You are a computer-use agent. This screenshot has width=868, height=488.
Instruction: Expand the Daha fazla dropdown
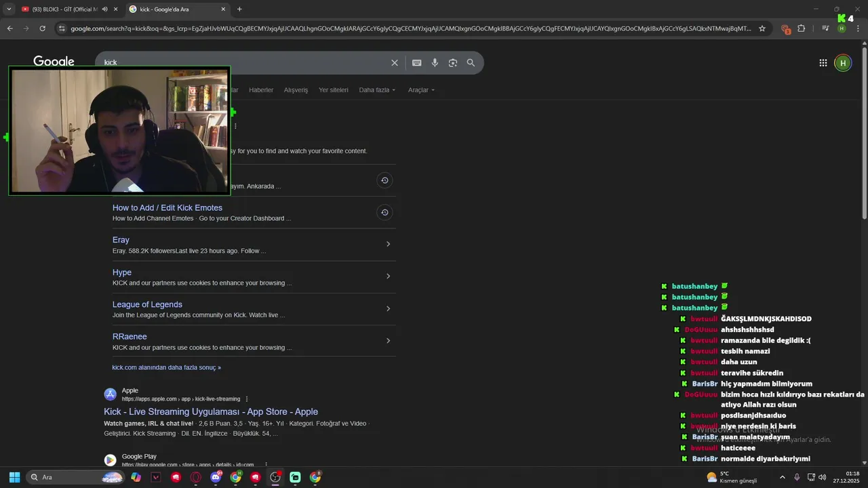pos(377,90)
